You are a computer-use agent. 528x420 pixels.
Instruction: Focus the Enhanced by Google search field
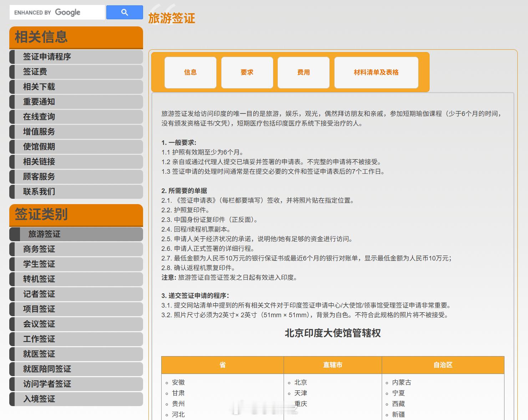coord(57,12)
